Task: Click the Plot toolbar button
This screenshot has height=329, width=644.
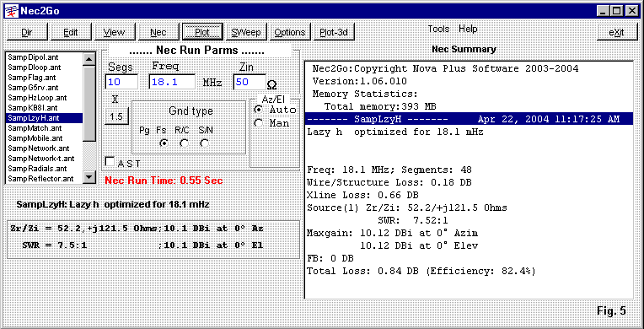Action: point(202,32)
